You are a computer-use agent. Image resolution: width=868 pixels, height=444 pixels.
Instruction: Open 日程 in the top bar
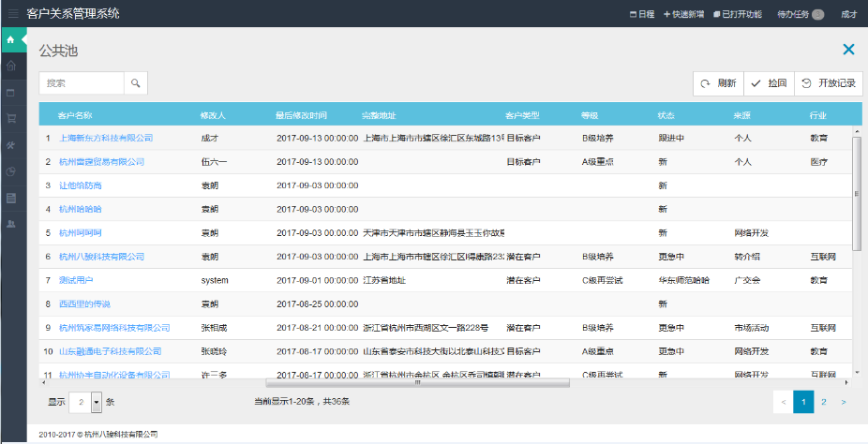(642, 14)
